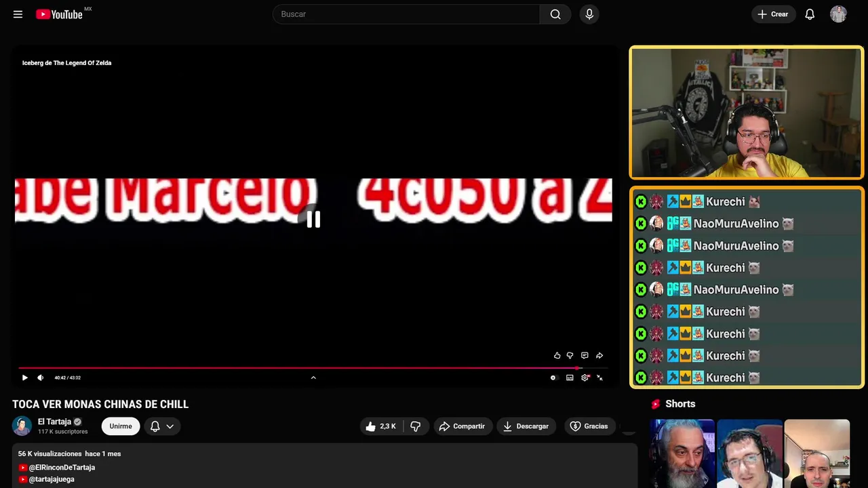The image size is (868, 488).
Task: Exit full screen with the player icon
Action: click(599, 378)
